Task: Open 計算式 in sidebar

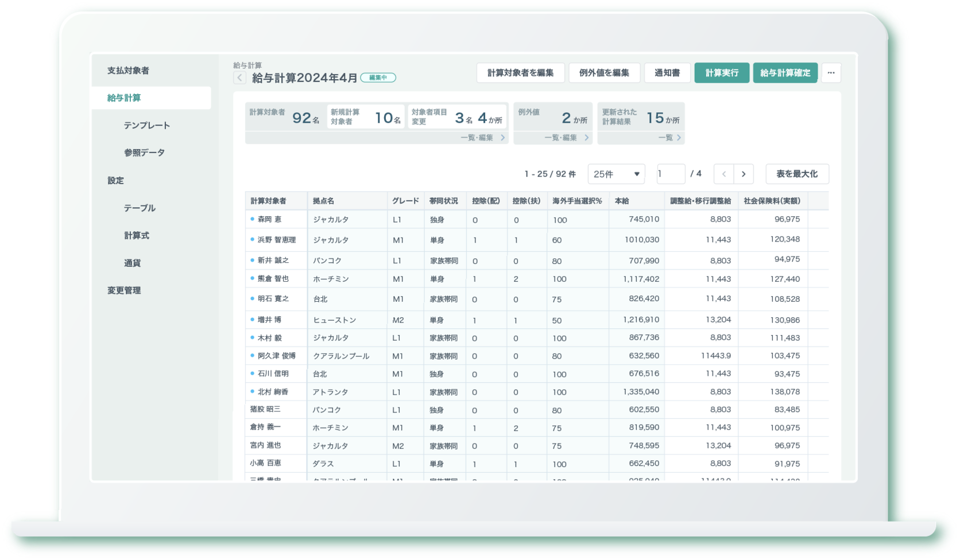Action: click(x=137, y=235)
